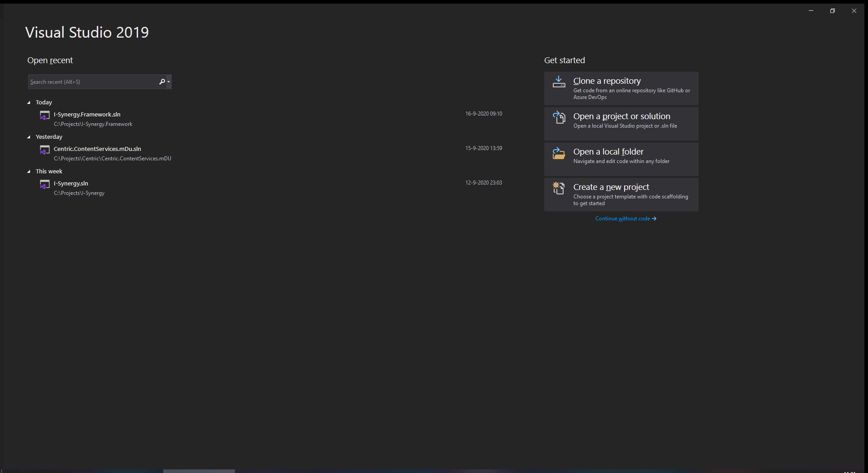Image resolution: width=868 pixels, height=473 pixels.
Task: Choose Open a local folder
Action: [x=621, y=159]
